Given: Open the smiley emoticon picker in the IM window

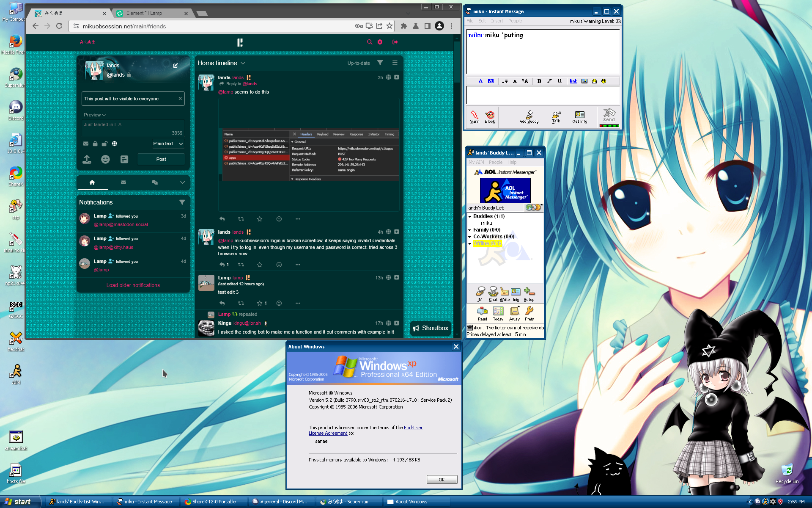Looking at the screenshot, I should 604,81.
